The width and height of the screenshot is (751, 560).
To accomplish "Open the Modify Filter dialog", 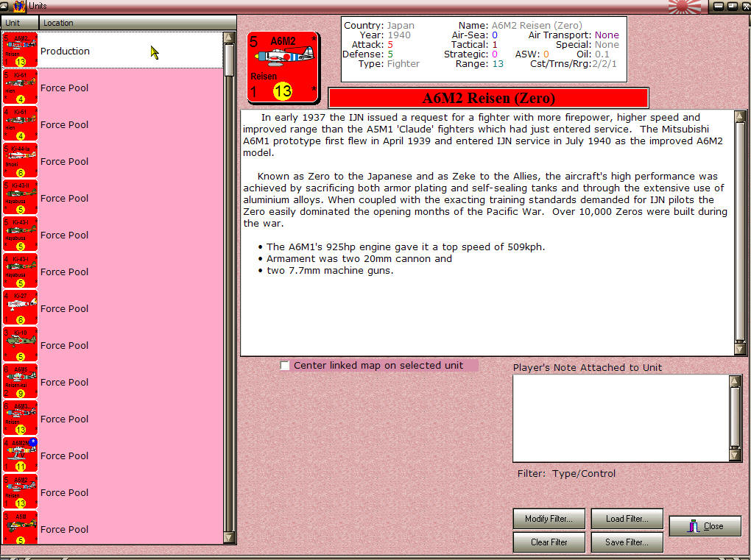I will [x=549, y=519].
